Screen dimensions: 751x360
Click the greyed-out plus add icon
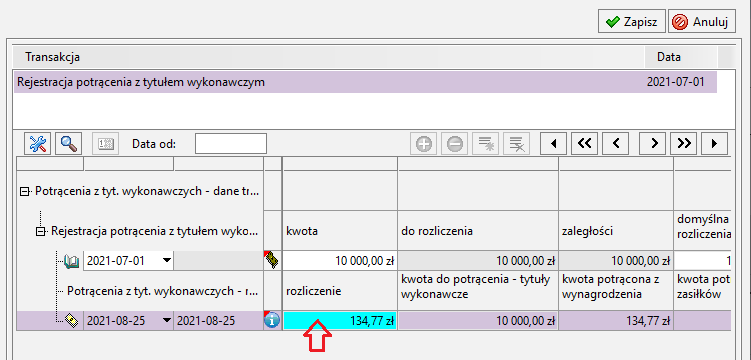click(423, 144)
